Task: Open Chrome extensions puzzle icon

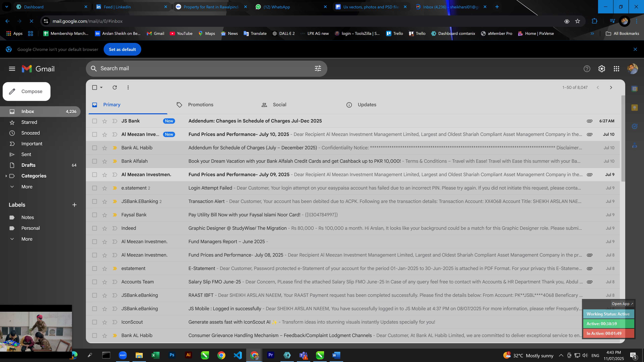Action: coord(594,21)
